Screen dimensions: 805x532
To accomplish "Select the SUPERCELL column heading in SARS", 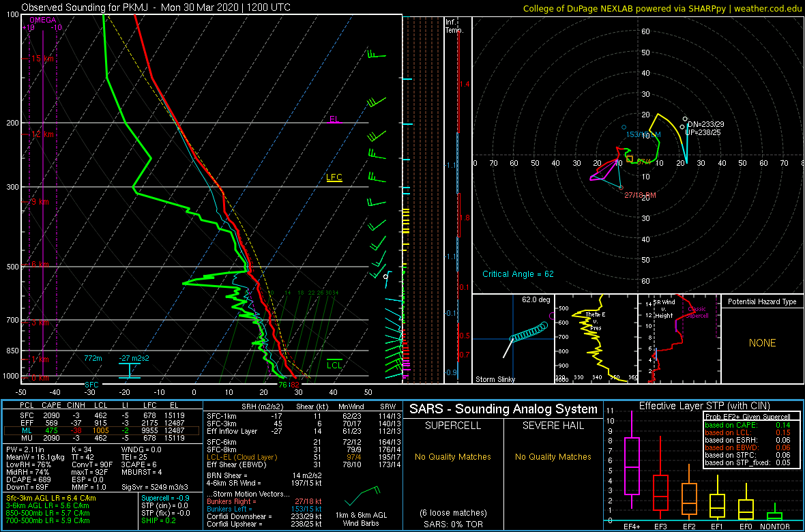I will [452, 425].
